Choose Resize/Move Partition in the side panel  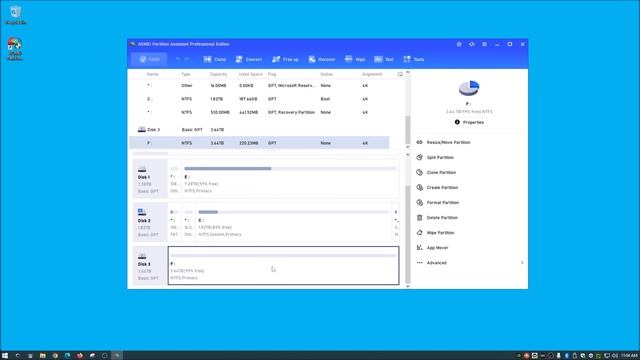click(444, 142)
